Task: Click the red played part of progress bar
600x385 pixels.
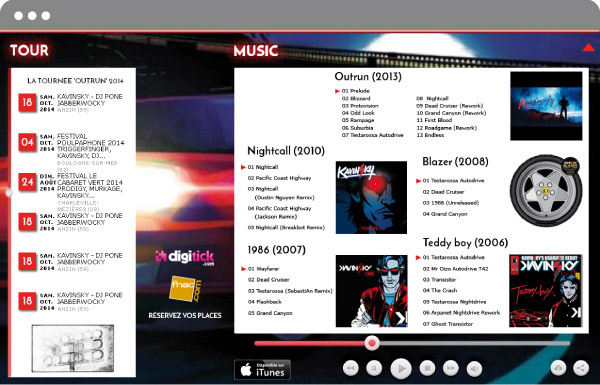Action: pos(310,343)
